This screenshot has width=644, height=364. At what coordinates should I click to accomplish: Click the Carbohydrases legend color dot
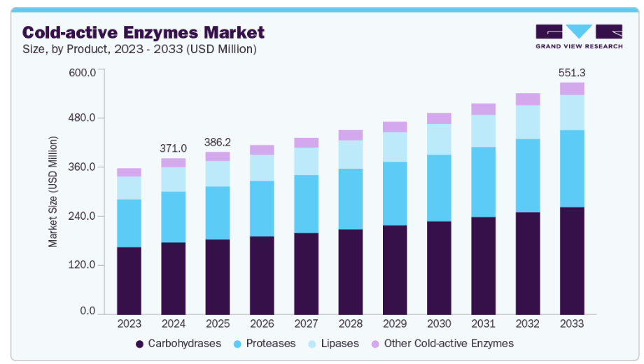tap(140, 344)
